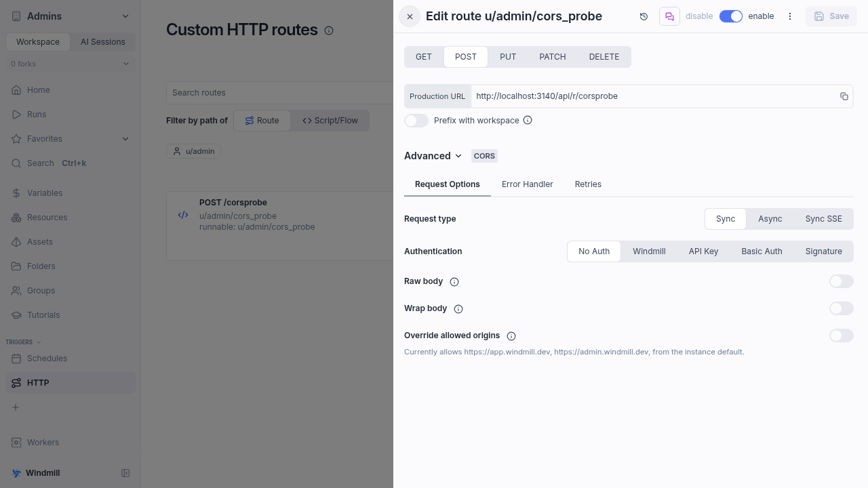
Task: Open Schedules triggers
Action: (71, 359)
